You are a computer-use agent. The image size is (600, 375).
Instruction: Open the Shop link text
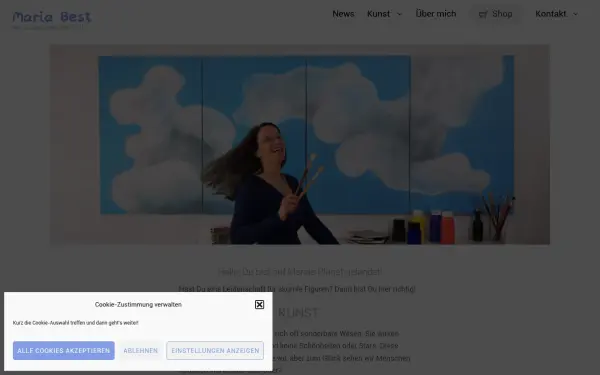pyautogui.click(x=502, y=14)
